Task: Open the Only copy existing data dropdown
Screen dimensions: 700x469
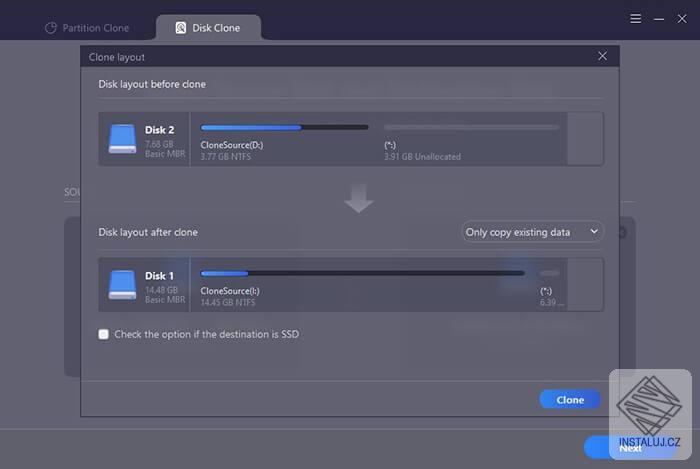Action: pos(532,232)
